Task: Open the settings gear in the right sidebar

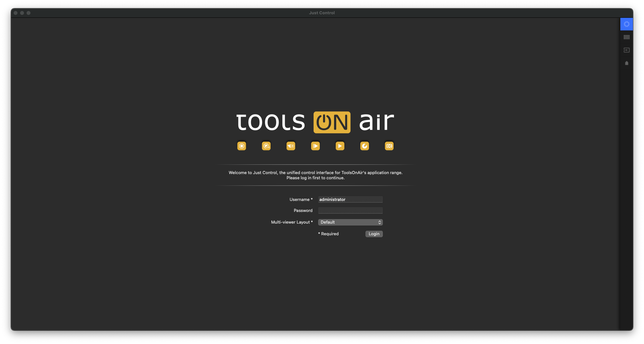Action: coord(627,24)
